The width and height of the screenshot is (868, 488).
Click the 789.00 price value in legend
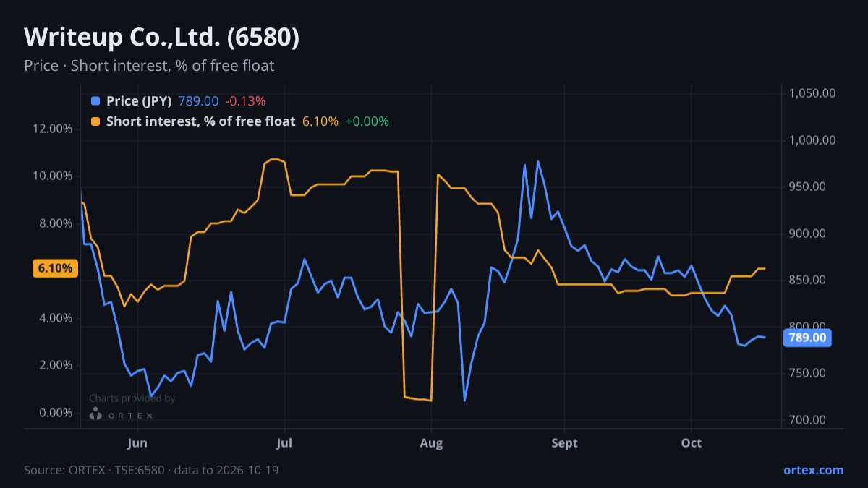[198, 101]
